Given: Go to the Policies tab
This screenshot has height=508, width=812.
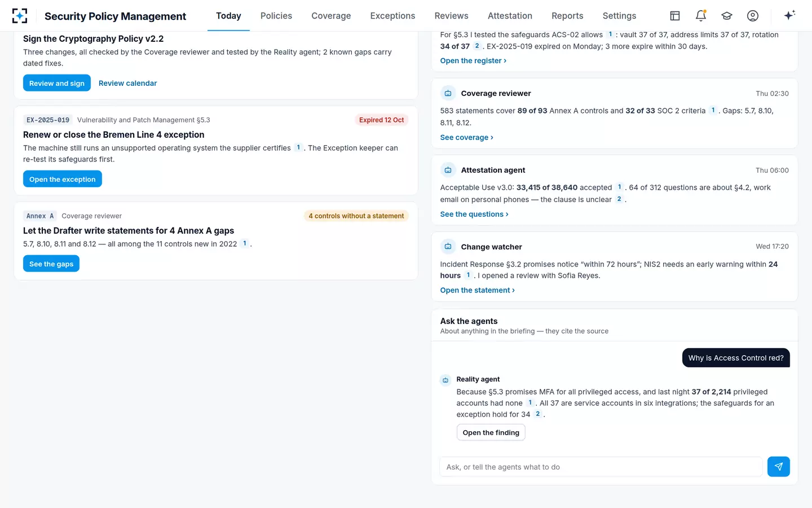Looking at the screenshot, I should [276, 16].
